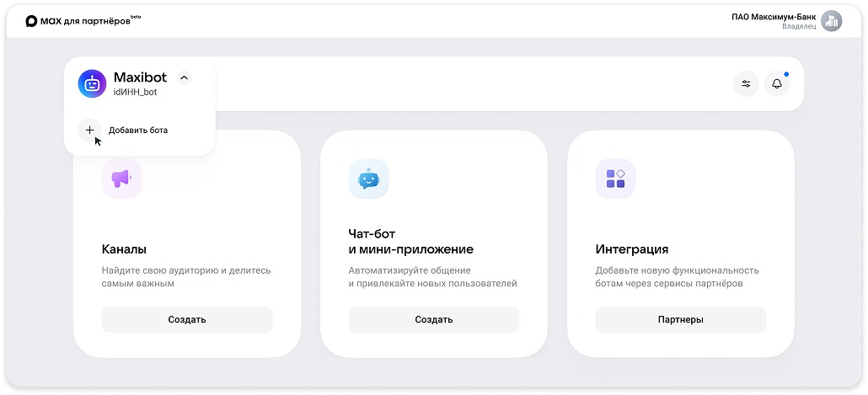Open the settings sliders icon
The image size is (868, 395).
[746, 83]
